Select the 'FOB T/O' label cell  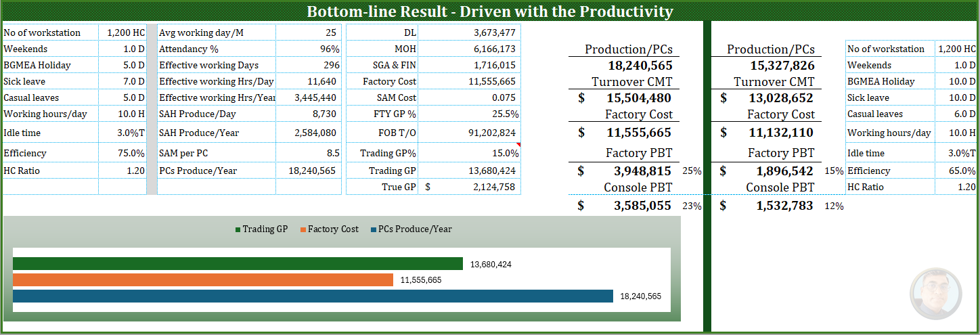pyautogui.click(x=383, y=133)
